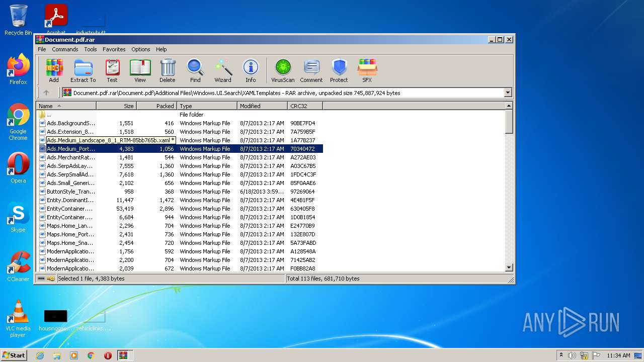Sort by Packed column header
The height and width of the screenshot is (362, 644).
[x=156, y=106]
